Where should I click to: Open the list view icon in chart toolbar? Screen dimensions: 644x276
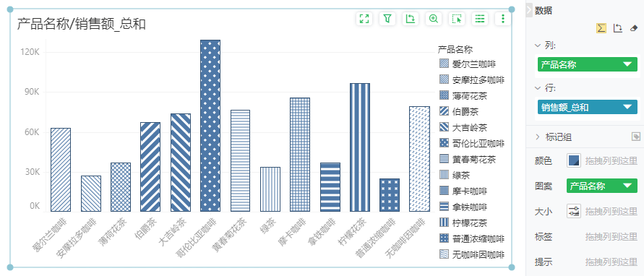click(480, 19)
